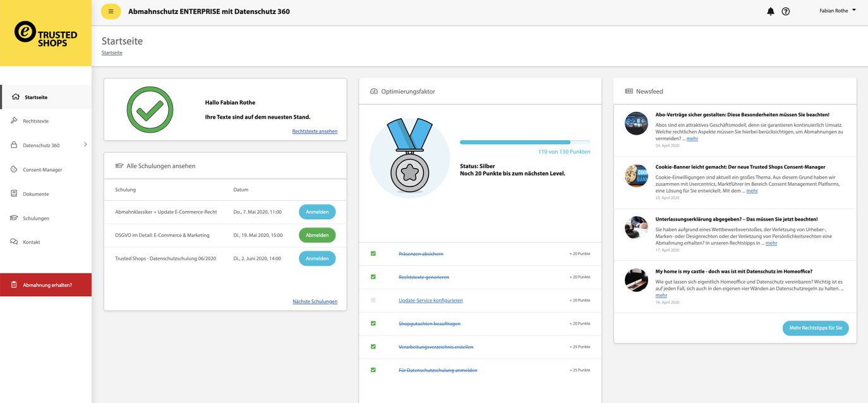Open Kontakt in the sidebar
The height and width of the screenshot is (403, 868).
[x=45, y=242]
